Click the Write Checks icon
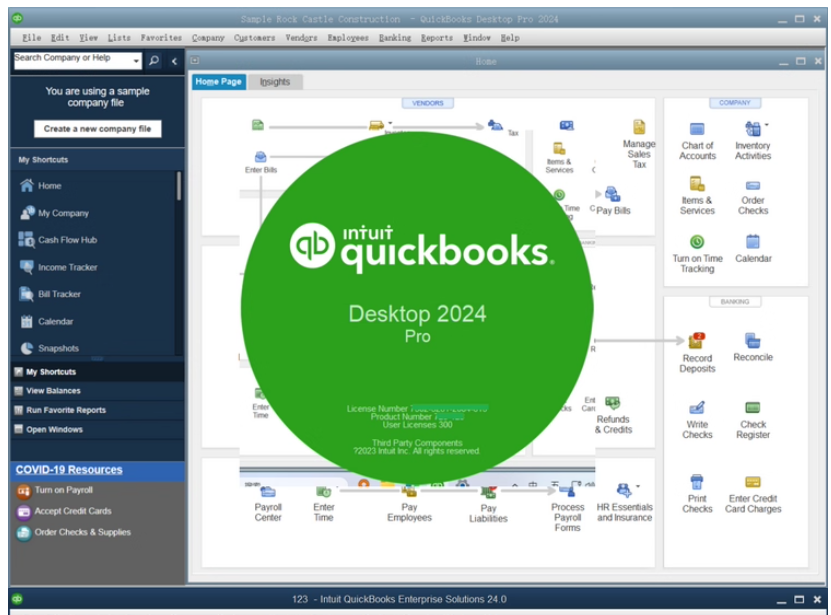 tap(694, 411)
